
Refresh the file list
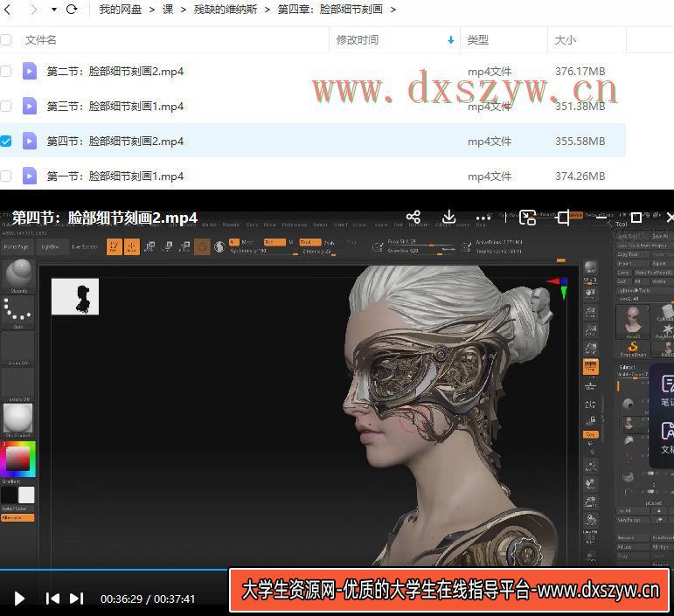[72, 10]
